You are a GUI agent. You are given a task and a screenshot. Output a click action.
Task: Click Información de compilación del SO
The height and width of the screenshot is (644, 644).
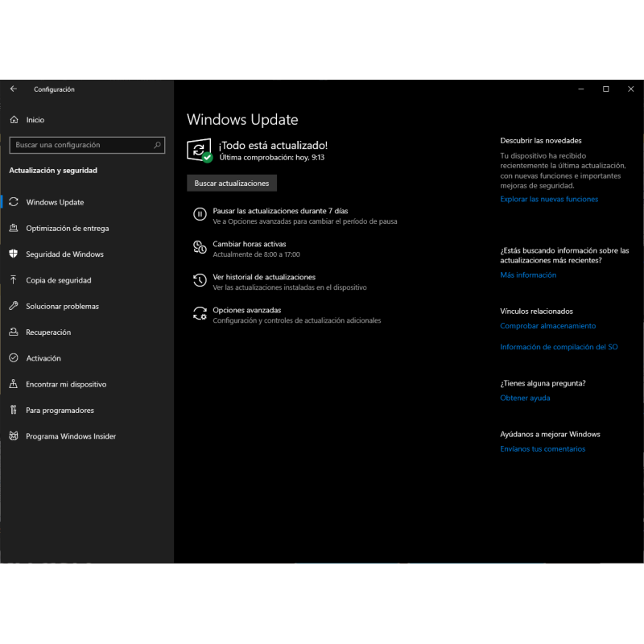point(559,347)
